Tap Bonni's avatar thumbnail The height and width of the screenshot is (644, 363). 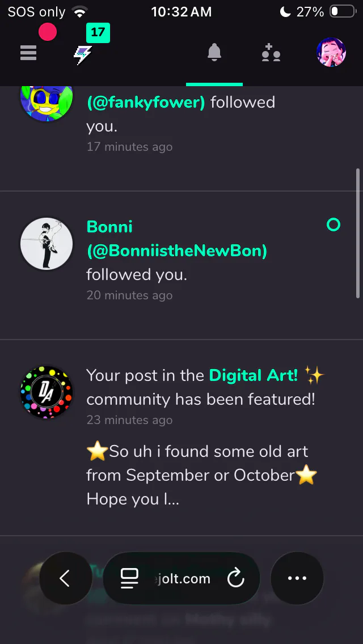(x=47, y=244)
